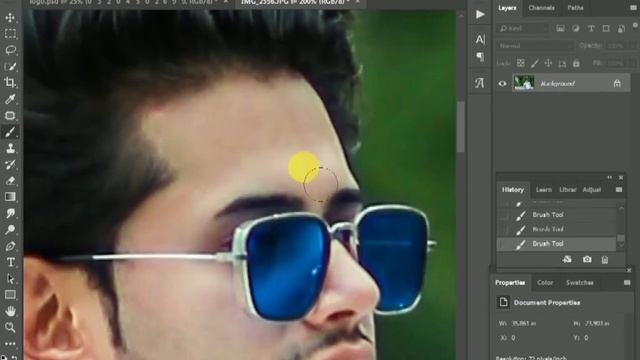
Task: Open the Glyphs panel icon
Action: coord(480,83)
